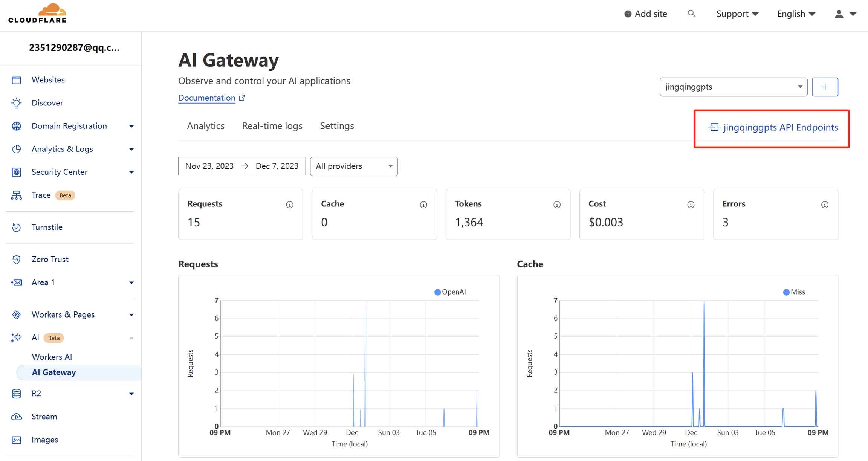
Task: Click the Turnstile sidebar icon
Action: coord(16,227)
